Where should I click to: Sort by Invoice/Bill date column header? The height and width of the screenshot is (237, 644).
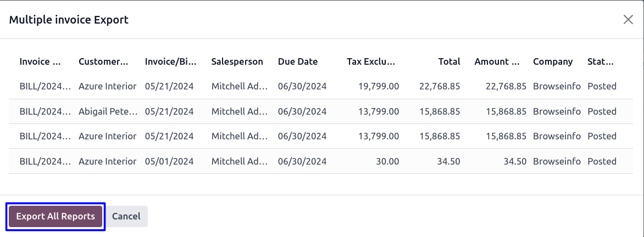(170, 61)
